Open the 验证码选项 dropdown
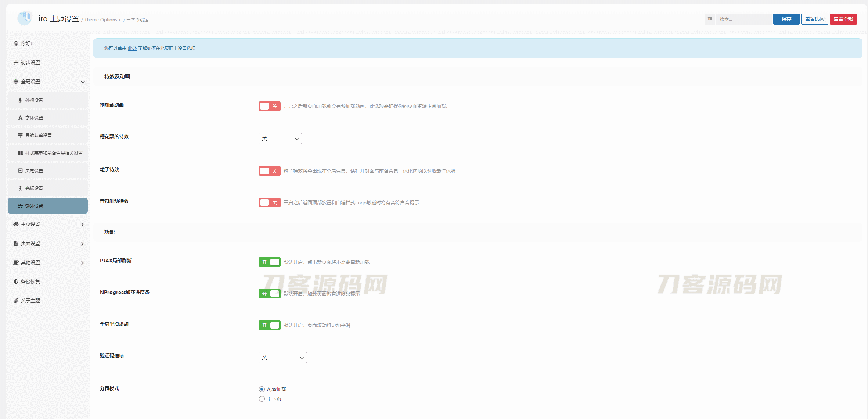The height and width of the screenshot is (419, 868). click(x=282, y=358)
